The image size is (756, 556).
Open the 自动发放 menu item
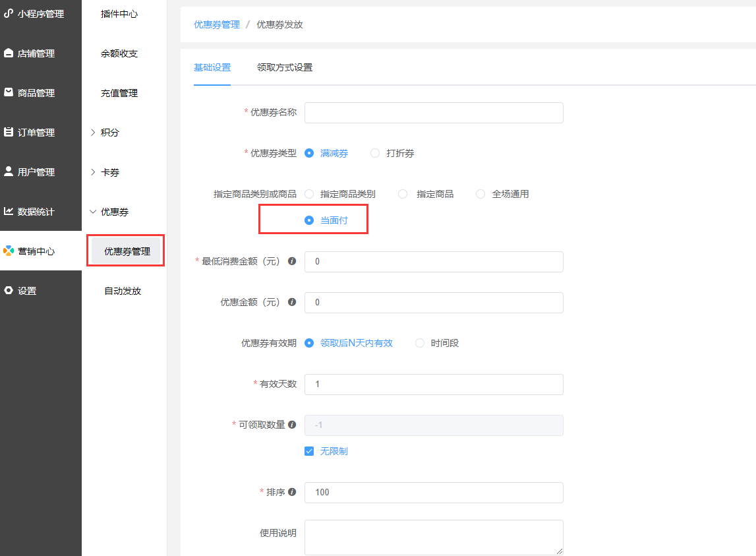click(x=123, y=291)
